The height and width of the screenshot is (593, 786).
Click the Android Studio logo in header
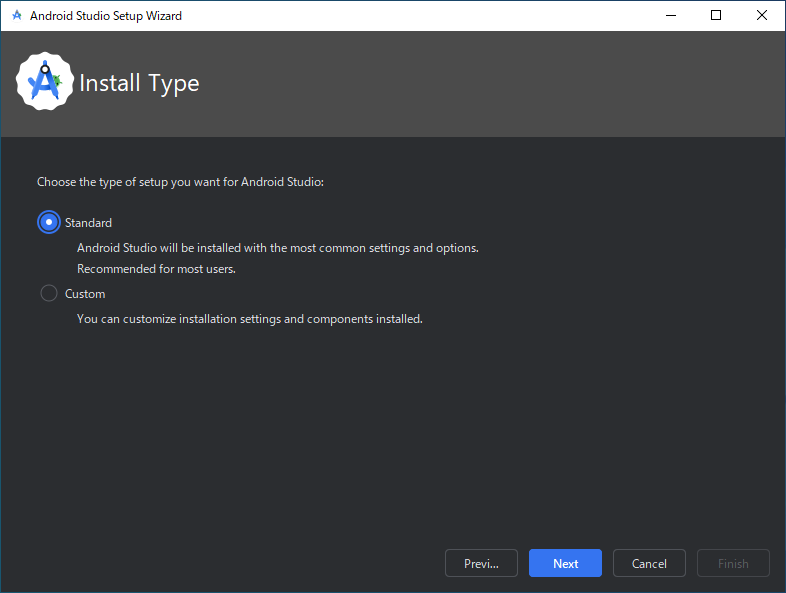45,81
